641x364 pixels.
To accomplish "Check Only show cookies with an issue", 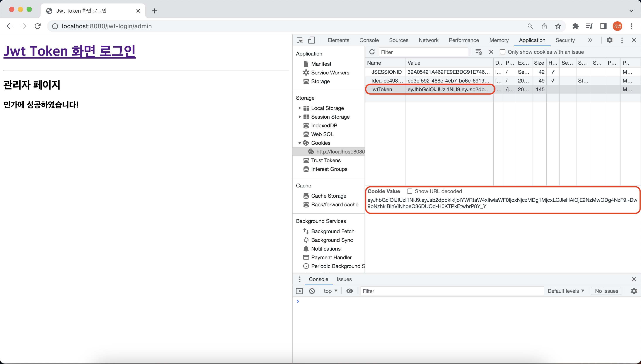I will [x=502, y=52].
